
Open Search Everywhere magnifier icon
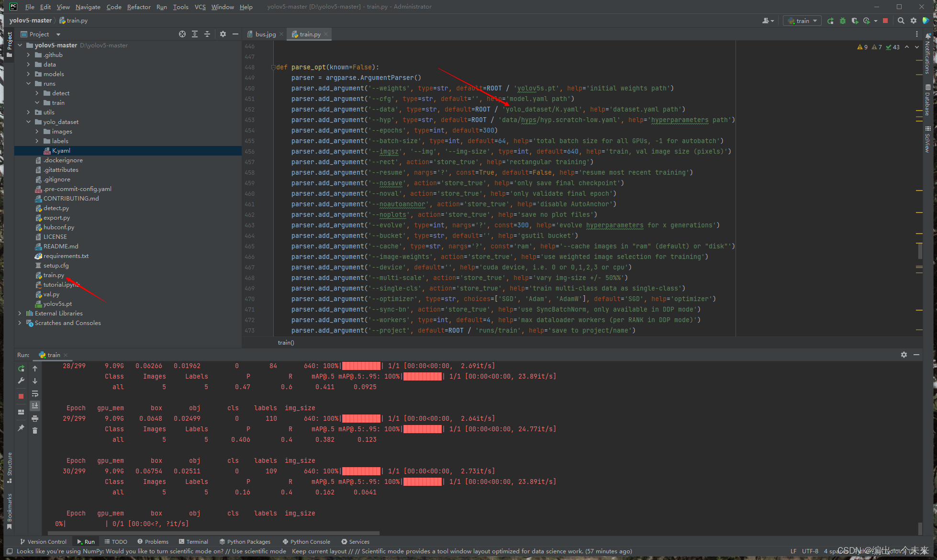coord(901,21)
